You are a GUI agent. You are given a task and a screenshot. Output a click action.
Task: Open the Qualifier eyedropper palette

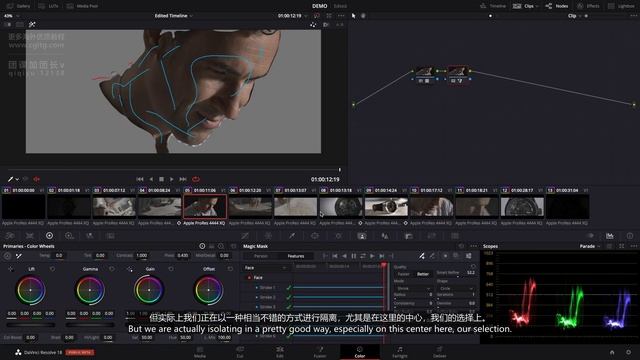coord(292,236)
